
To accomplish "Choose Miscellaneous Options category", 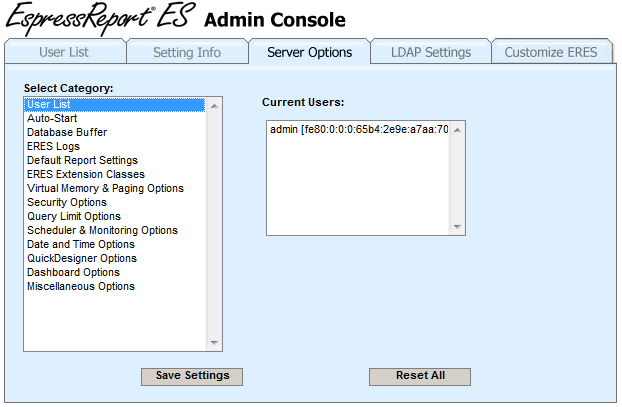I will point(115,286).
